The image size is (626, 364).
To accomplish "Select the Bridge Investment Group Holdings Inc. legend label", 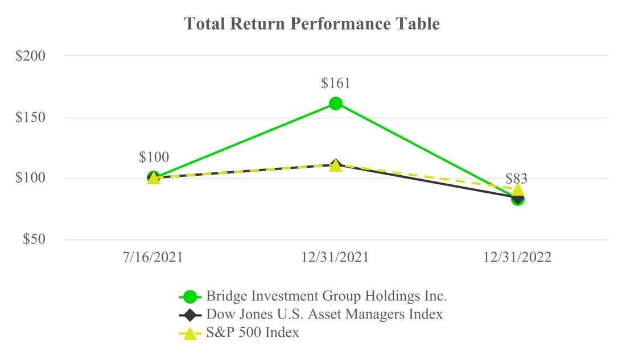I will pyautogui.click(x=327, y=296).
